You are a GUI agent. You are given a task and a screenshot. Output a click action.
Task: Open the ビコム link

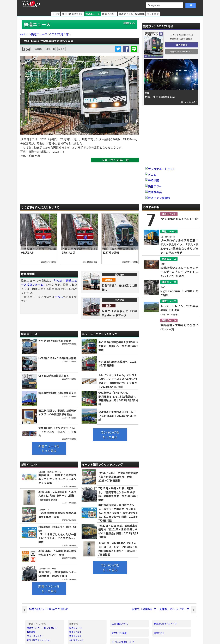click(x=151, y=175)
